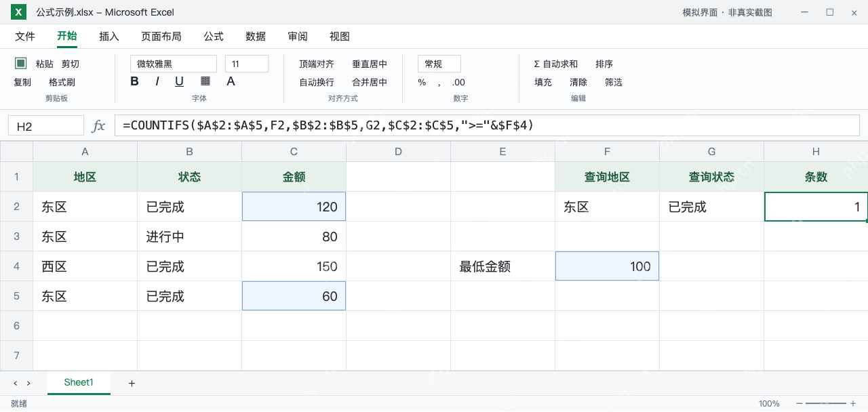This screenshot has height=412, width=868.
Task: Select cell B3 containing 进行中
Action: click(190, 236)
